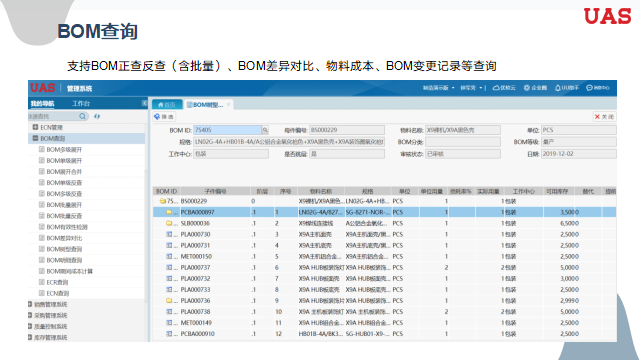Expand the 库存管理系统 module
Image resolution: width=640 pixels, height=360 pixels.
pos(30,337)
